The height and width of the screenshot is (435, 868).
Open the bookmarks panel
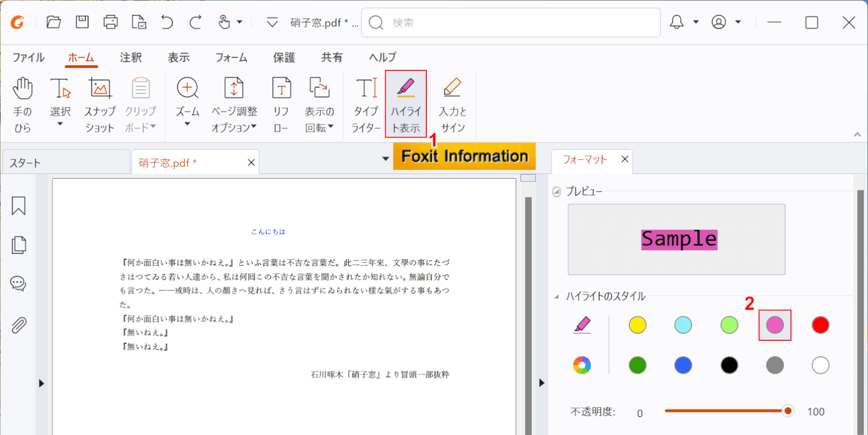(x=18, y=206)
